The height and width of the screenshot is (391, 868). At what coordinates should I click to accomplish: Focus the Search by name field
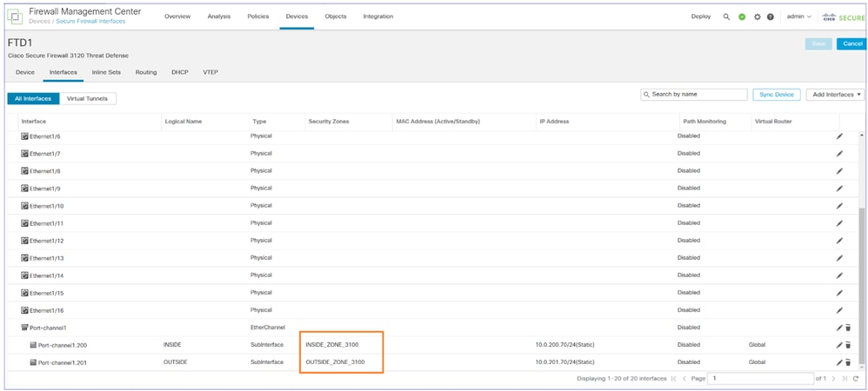[694, 95]
